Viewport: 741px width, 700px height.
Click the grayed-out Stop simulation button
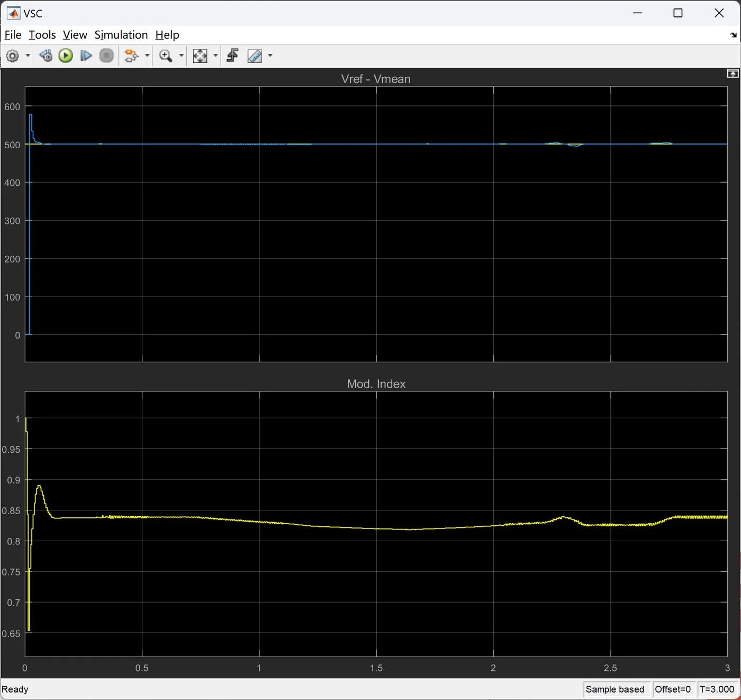click(106, 56)
